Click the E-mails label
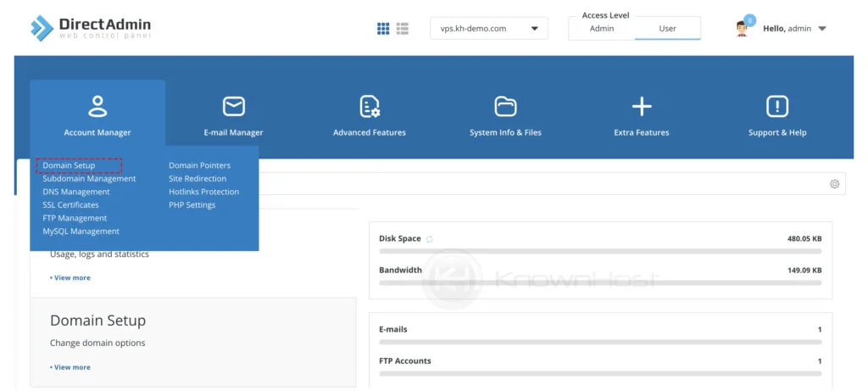Screen dimensions: 868x391 coord(393,330)
